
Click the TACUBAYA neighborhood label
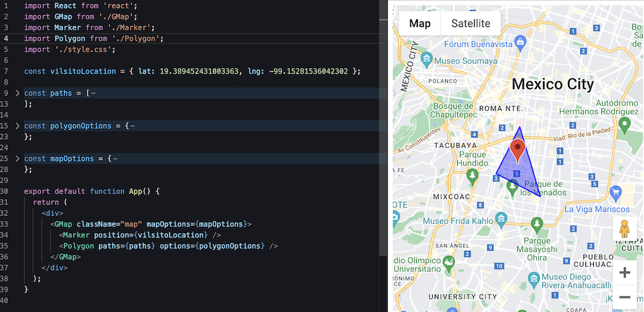455,146
